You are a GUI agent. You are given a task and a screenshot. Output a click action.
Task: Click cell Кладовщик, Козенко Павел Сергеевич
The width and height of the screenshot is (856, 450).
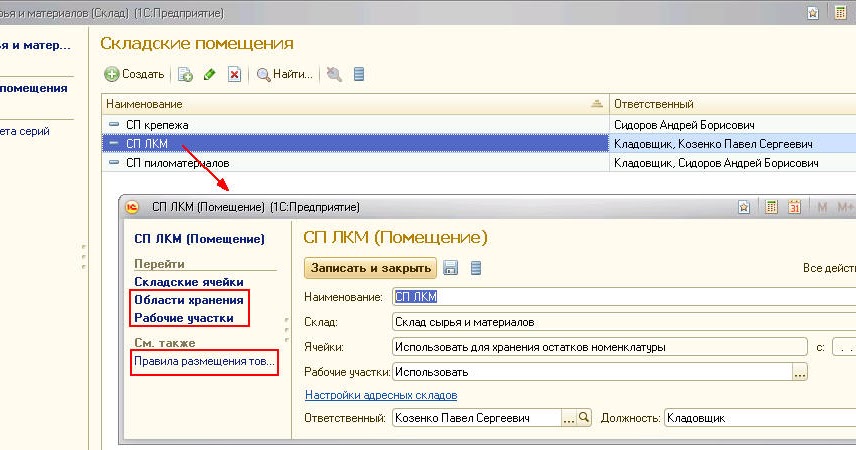click(x=732, y=144)
